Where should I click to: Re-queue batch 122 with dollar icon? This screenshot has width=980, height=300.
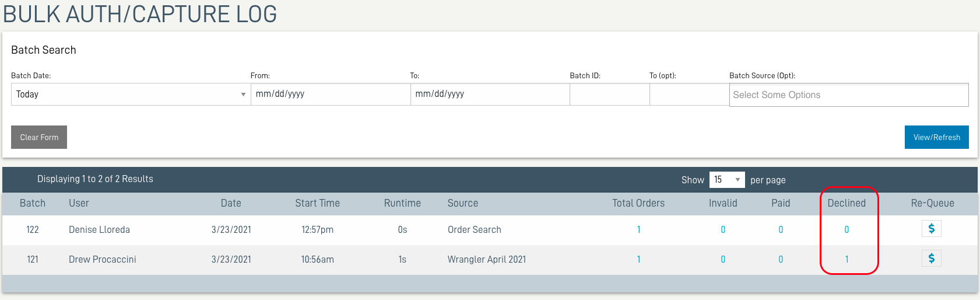(932, 229)
